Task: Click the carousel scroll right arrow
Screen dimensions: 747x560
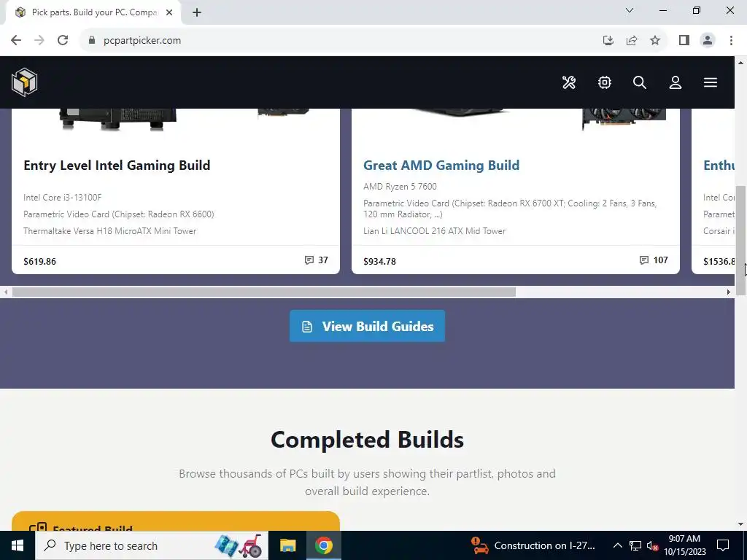Action: click(729, 292)
